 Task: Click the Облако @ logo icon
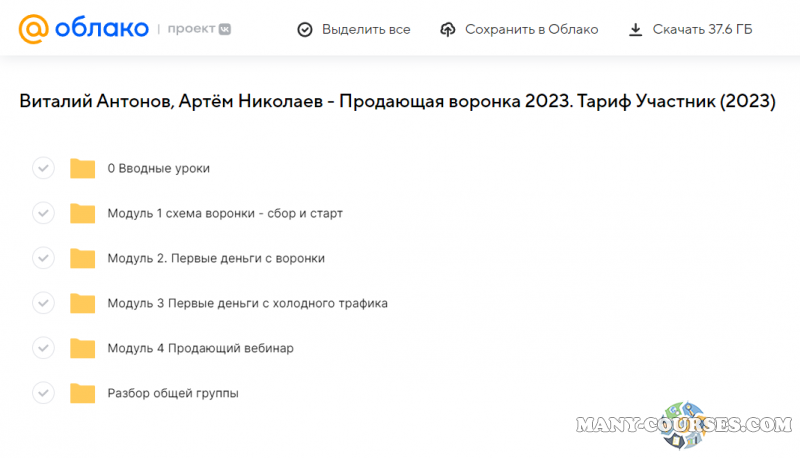(33, 30)
